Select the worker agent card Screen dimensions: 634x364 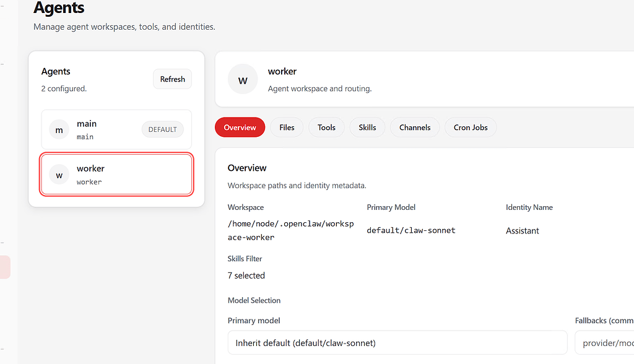point(116,175)
